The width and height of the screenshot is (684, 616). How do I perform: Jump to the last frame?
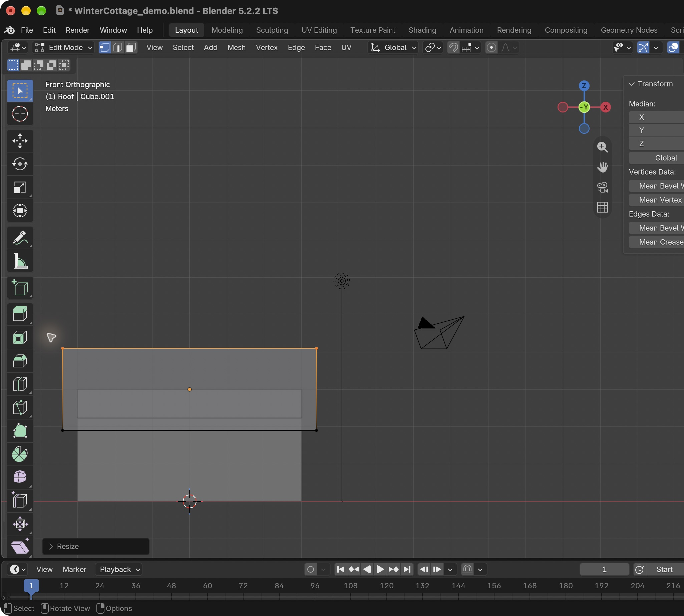[407, 569]
